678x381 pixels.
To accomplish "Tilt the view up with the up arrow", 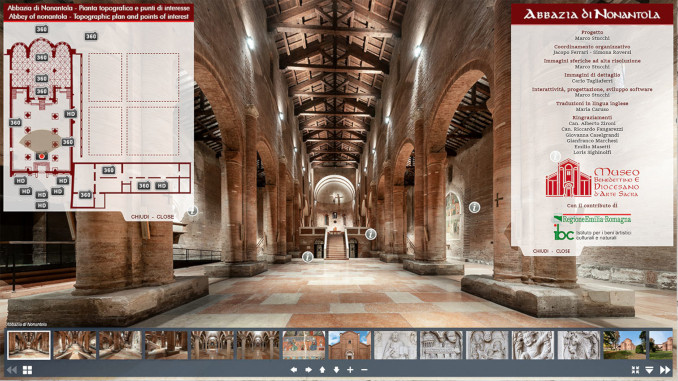I will click(x=322, y=370).
